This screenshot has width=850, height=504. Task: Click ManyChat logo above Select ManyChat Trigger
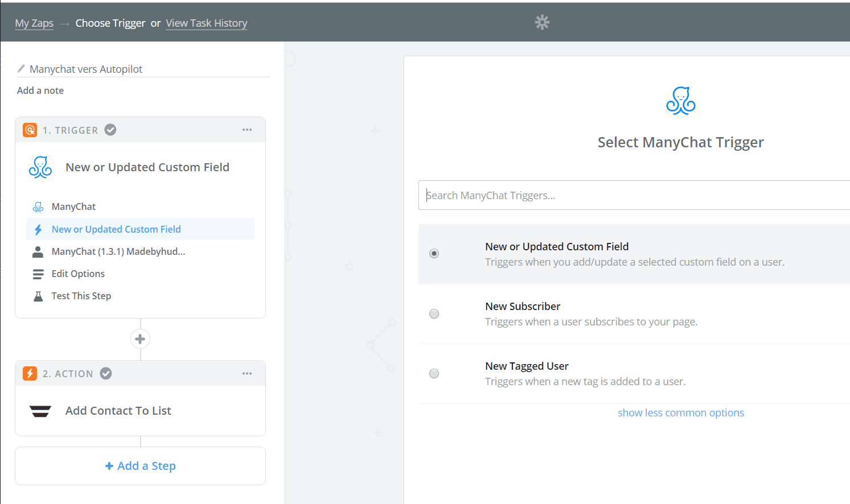pyautogui.click(x=681, y=101)
